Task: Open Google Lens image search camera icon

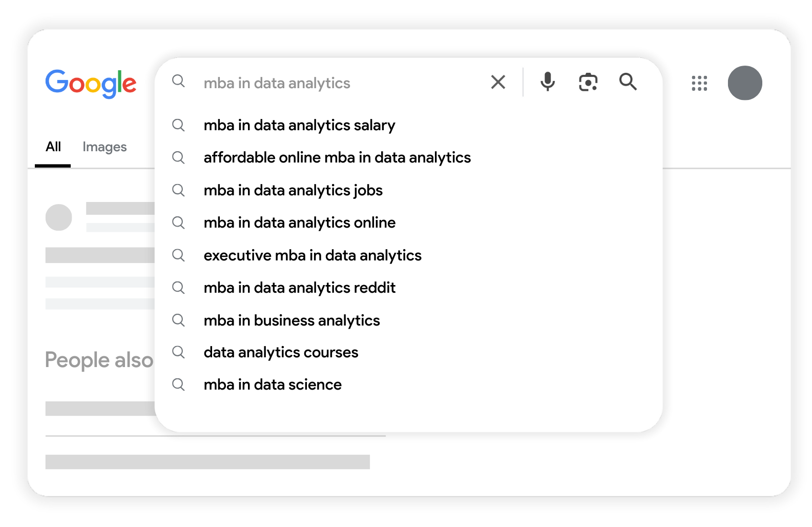Action: click(588, 82)
